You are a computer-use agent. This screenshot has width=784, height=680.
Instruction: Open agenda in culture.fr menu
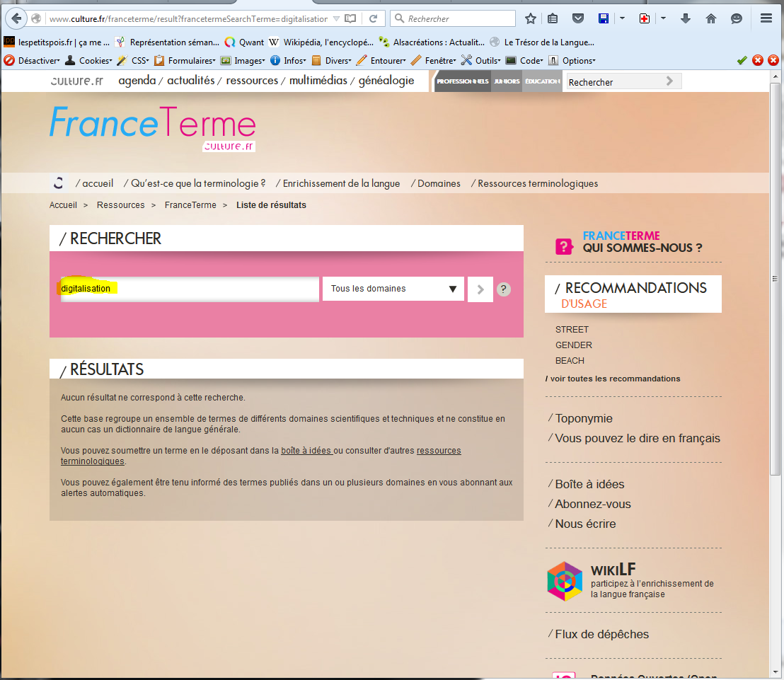tap(137, 81)
